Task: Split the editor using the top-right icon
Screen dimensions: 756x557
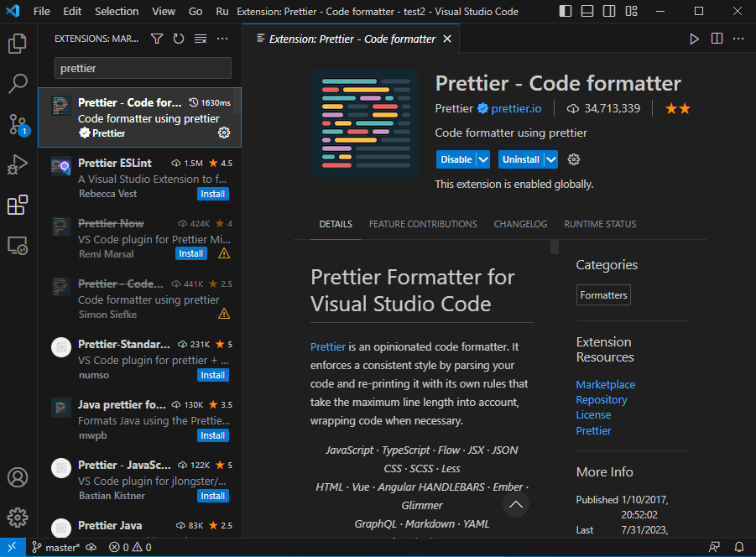Action: [716, 39]
